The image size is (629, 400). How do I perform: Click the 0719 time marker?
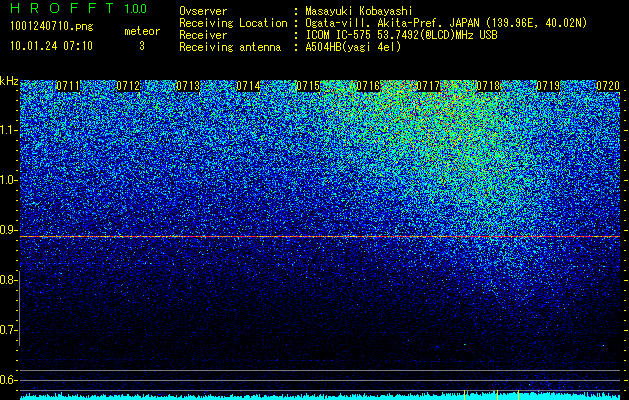click(548, 86)
